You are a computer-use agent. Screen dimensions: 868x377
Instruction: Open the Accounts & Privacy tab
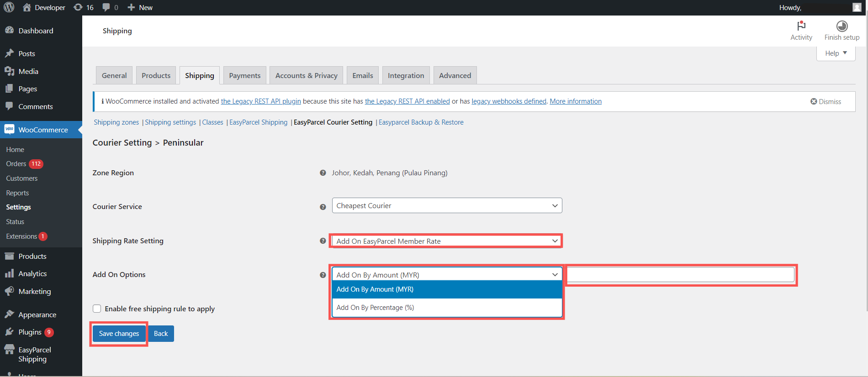[307, 75]
